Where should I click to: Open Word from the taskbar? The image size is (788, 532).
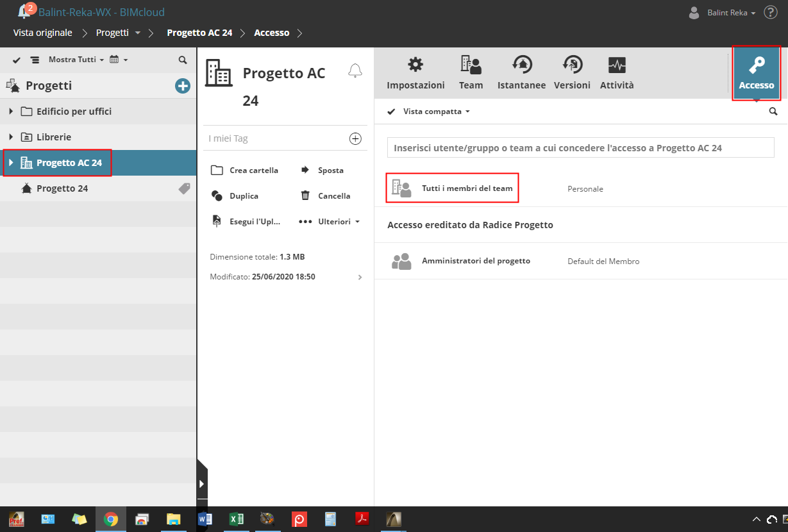click(205, 519)
